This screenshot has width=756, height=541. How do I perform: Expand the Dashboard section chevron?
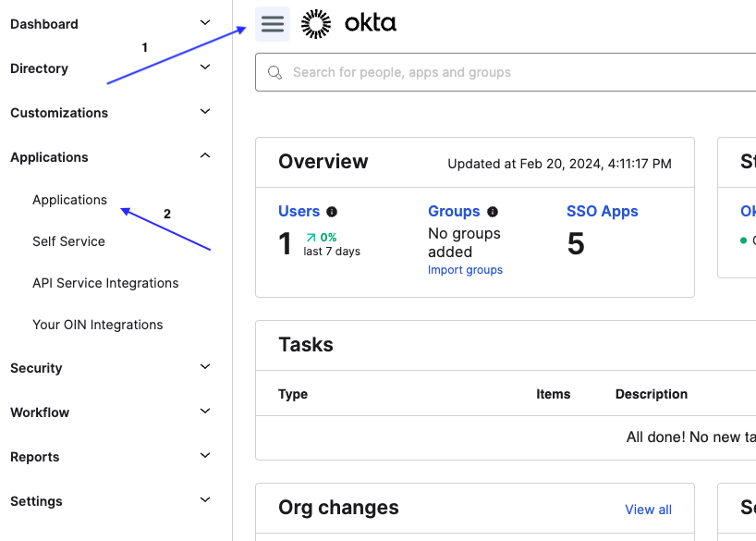coord(205,23)
